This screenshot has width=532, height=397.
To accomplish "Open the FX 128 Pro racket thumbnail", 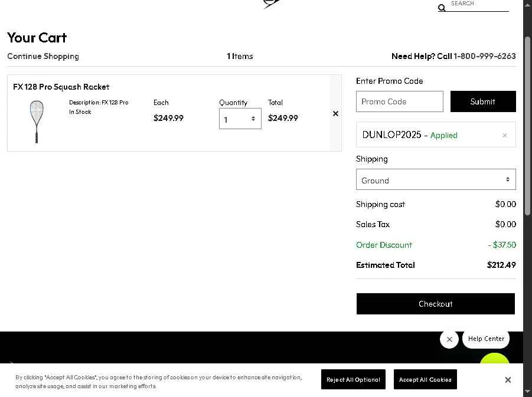I will 36,122.
